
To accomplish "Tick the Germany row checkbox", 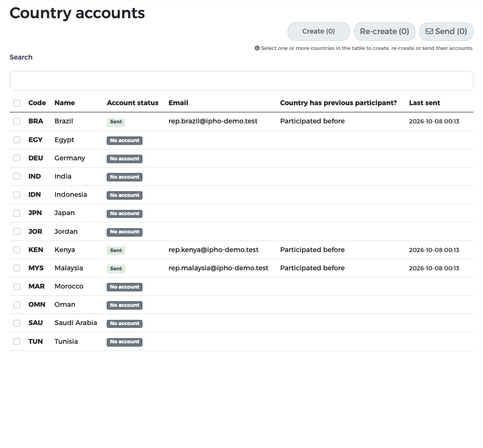I will [x=17, y=158].
